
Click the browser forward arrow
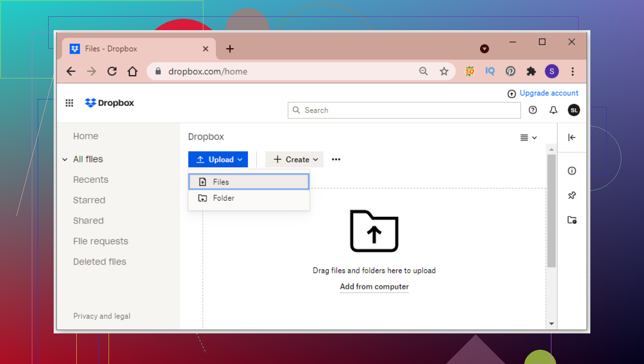(91, 71)
